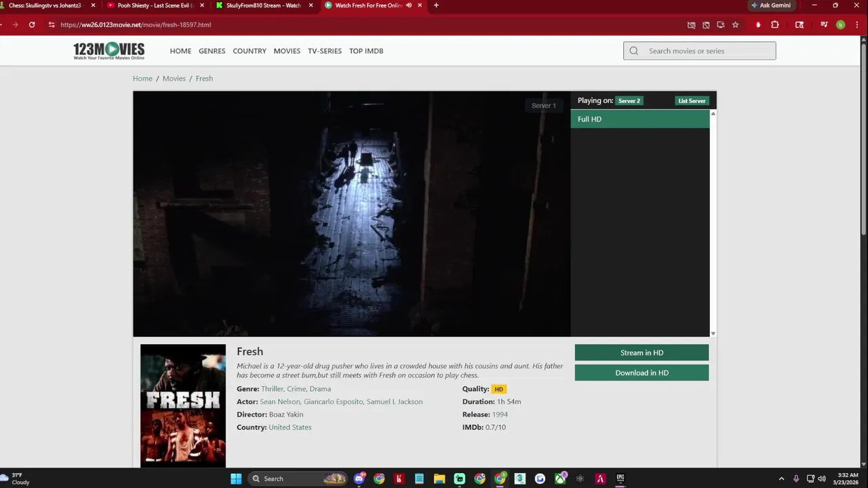This screenshot has height=488, width=868.
Task: Select the Full HD server entry
Action: pos(640,119)
